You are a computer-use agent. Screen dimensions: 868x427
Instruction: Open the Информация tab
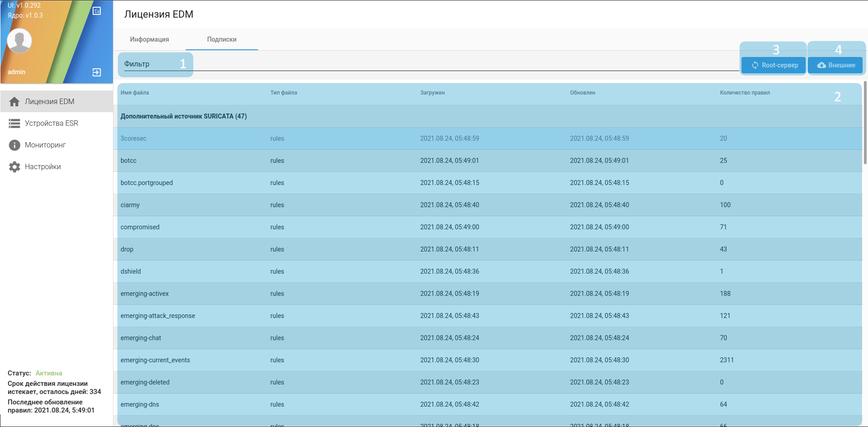149,39
